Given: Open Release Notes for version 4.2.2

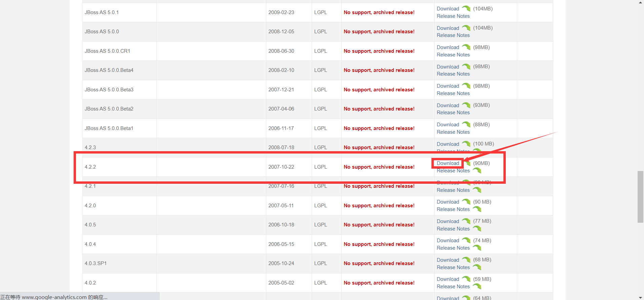Looking at the screenshot, I should pyautogui.click(x=453, y=171).
